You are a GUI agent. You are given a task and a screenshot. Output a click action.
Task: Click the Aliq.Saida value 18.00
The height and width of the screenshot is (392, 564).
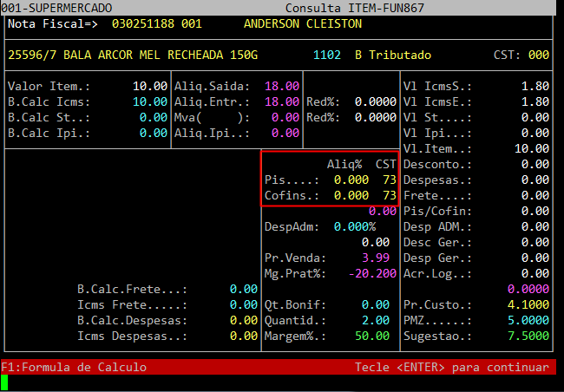coord(282,87)
